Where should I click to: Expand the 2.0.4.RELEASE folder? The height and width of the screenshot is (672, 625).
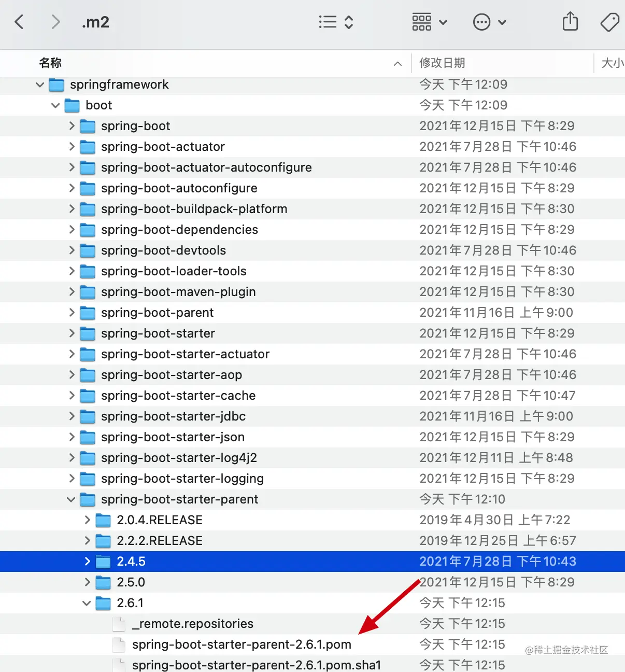click(x=87, y=520)
